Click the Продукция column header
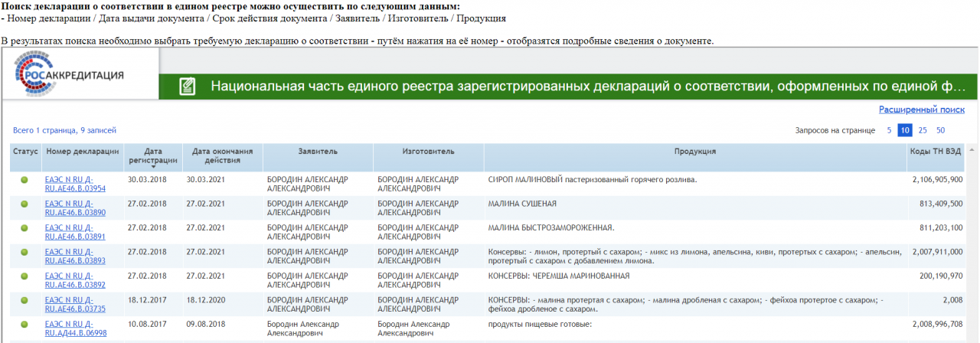 click(695, 152)
